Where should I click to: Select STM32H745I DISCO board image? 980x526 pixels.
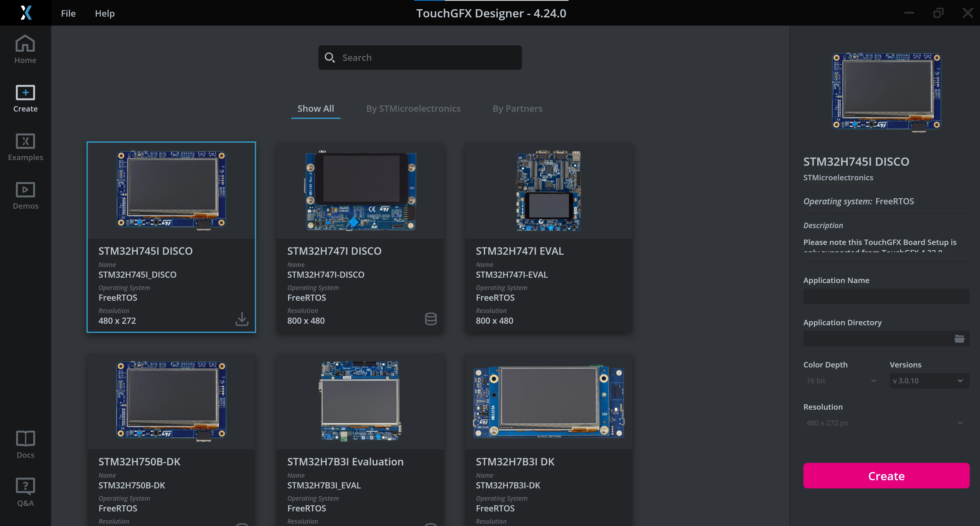pyautogui.click(x=171, y=191)
